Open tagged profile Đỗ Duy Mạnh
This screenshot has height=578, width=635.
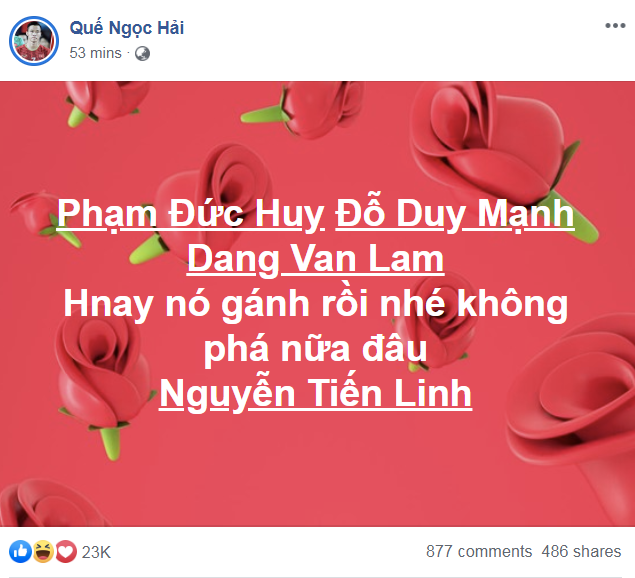pyautogui.click(x=455, y=214)
